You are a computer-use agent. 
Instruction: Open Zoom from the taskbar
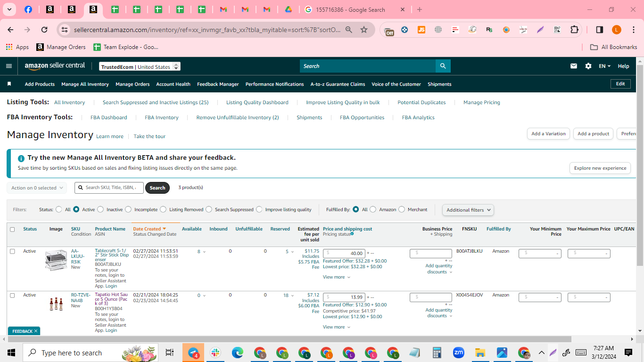click(x=458, y=353)
